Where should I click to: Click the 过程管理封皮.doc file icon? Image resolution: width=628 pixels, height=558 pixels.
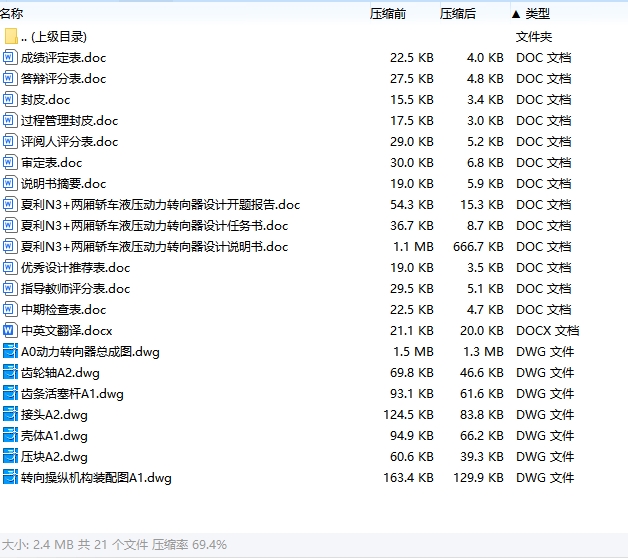10,120
